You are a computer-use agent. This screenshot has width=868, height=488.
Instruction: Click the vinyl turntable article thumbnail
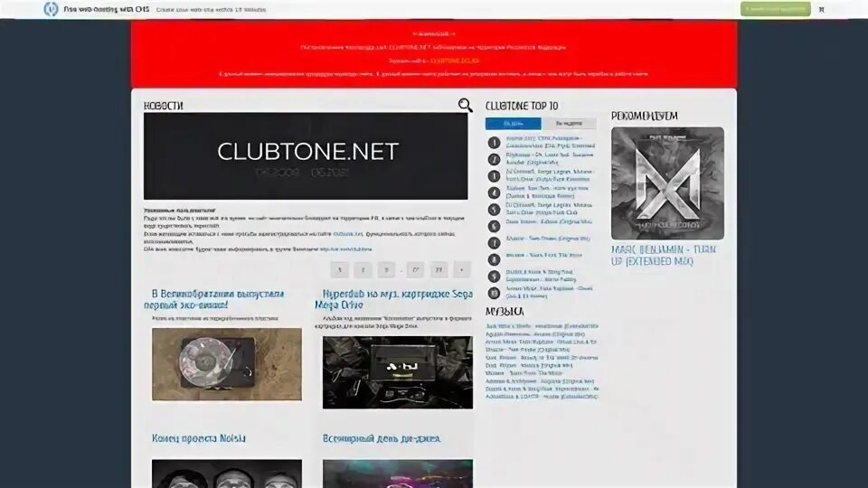pos(227,364)
